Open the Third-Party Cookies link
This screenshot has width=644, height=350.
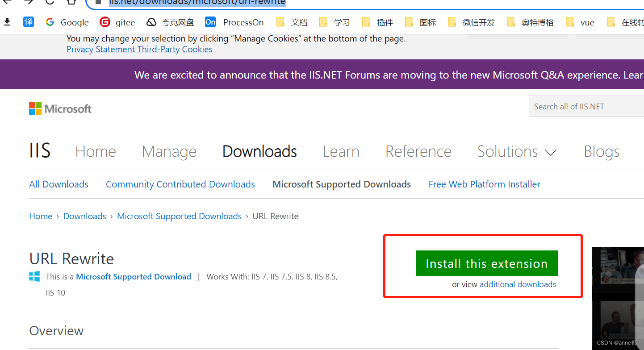pos(175,49)
